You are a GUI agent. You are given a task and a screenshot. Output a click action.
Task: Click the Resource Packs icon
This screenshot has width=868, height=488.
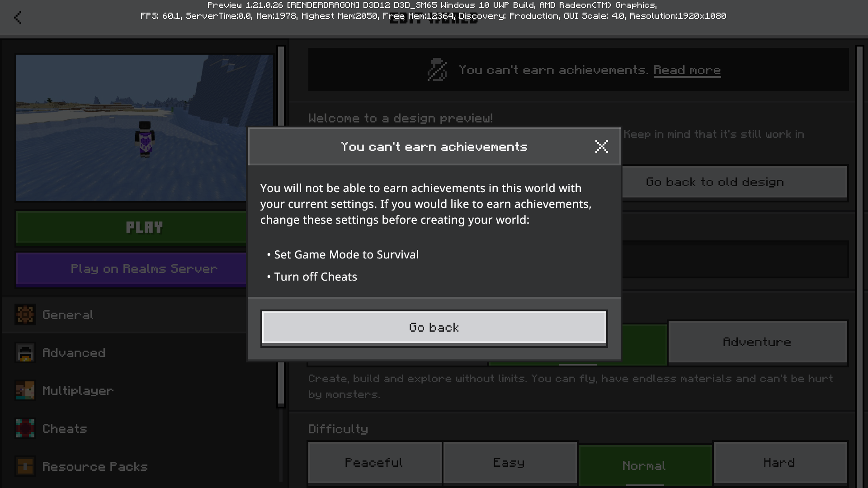(25, 467)
